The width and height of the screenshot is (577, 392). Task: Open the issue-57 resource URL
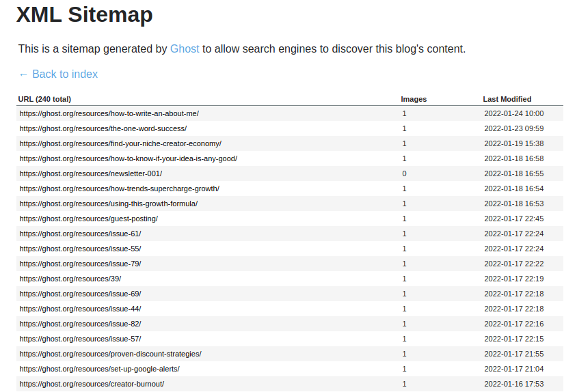(80, 339)
